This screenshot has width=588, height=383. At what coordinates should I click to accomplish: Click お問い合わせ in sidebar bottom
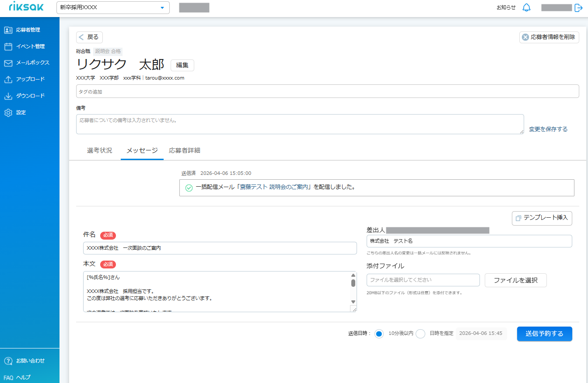pyautogui.click(x=30, y=361)
